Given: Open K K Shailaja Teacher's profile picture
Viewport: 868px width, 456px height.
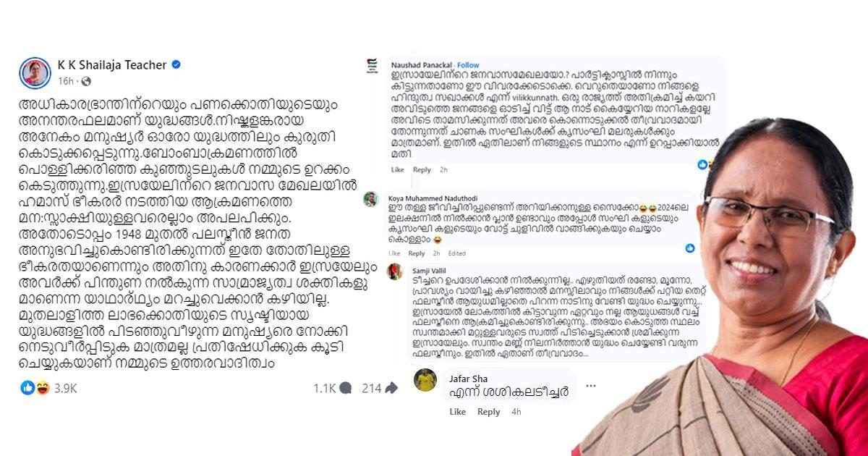Looking at the screenshot, I should tap(35, 71).
